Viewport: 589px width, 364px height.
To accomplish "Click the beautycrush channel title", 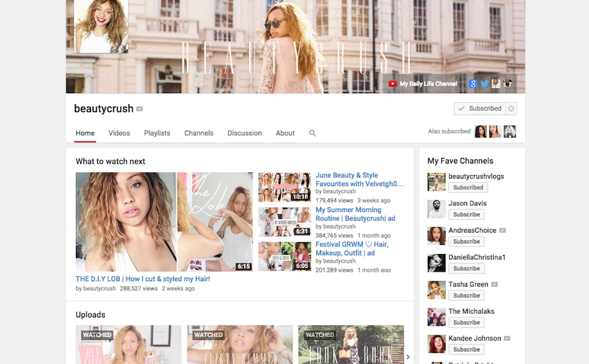I will point(103,109).
